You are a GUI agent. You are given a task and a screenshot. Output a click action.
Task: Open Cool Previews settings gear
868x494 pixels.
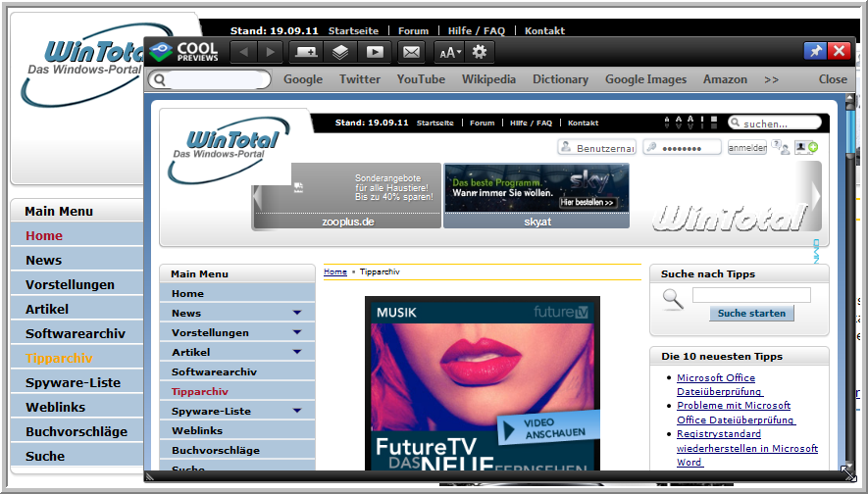click(x=480, y=53)
